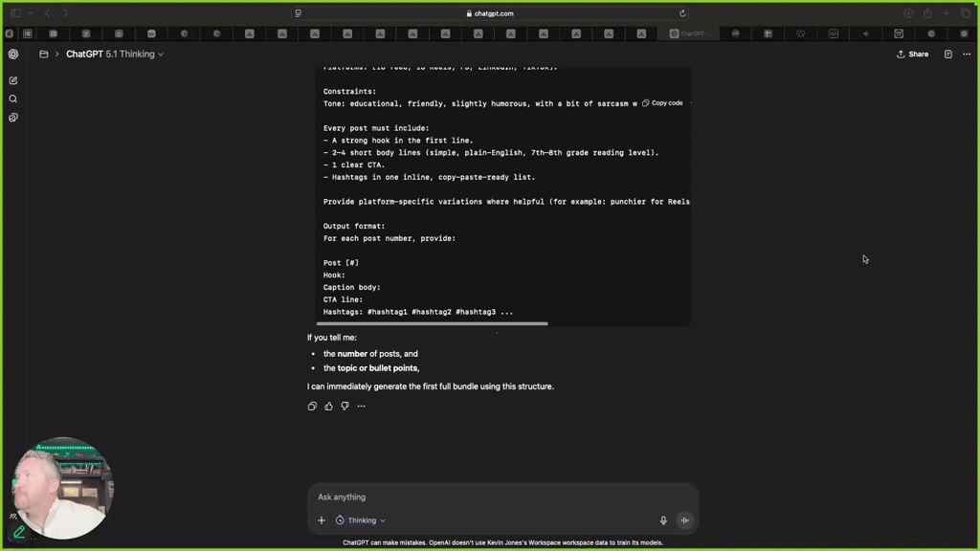
Task: Click the code block horizontal scrollbar
Action: [x=432, y=323]
